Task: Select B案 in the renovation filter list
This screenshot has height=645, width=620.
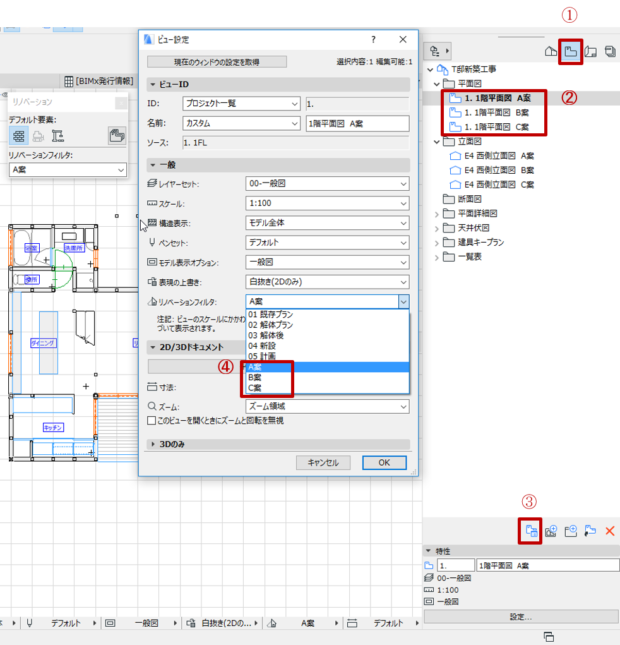Action: click(327, 377)
